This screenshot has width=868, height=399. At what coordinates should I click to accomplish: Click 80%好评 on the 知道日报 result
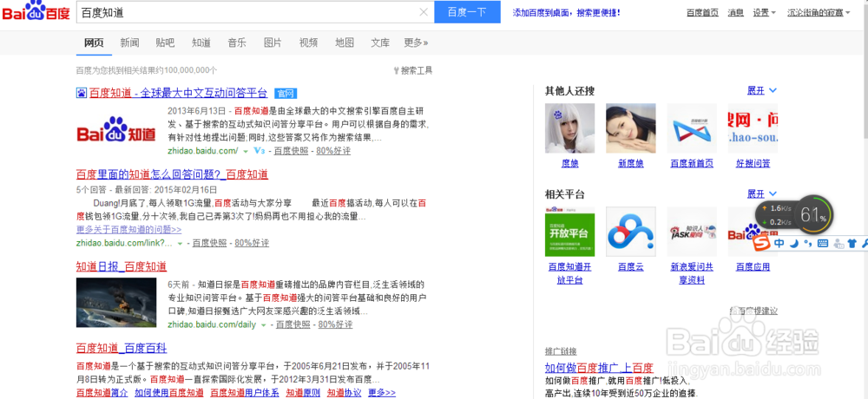click(x=335, y=324)
